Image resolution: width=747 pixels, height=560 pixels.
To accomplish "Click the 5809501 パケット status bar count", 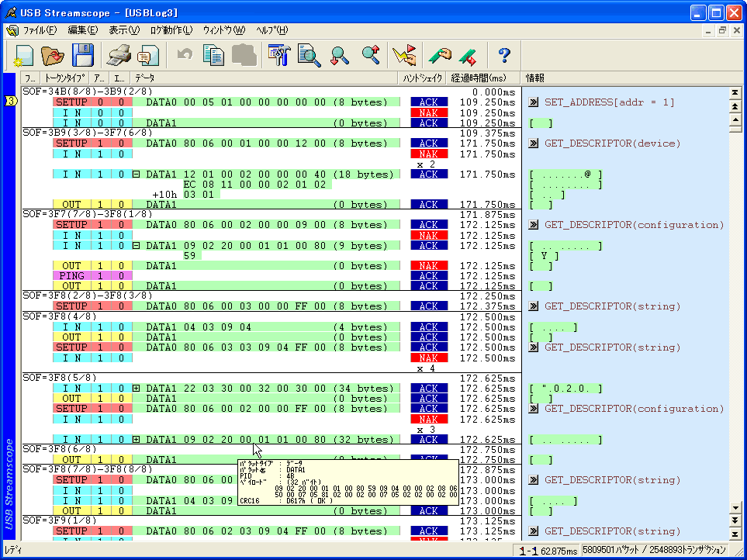I will tap(612, 551).
